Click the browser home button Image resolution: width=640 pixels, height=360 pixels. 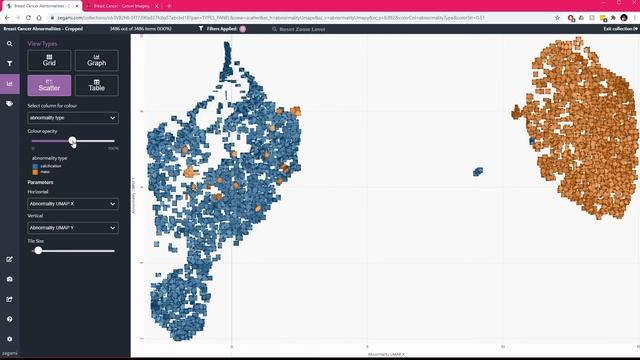39,18
